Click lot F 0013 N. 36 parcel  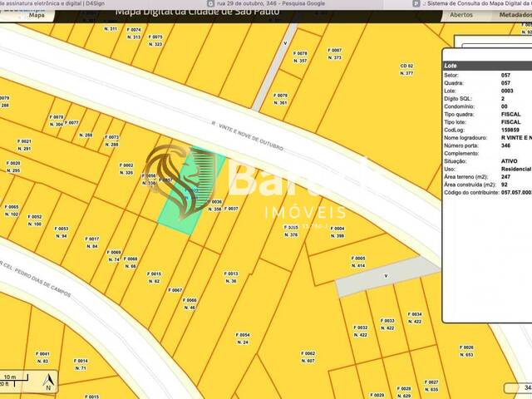coord(231,277)
